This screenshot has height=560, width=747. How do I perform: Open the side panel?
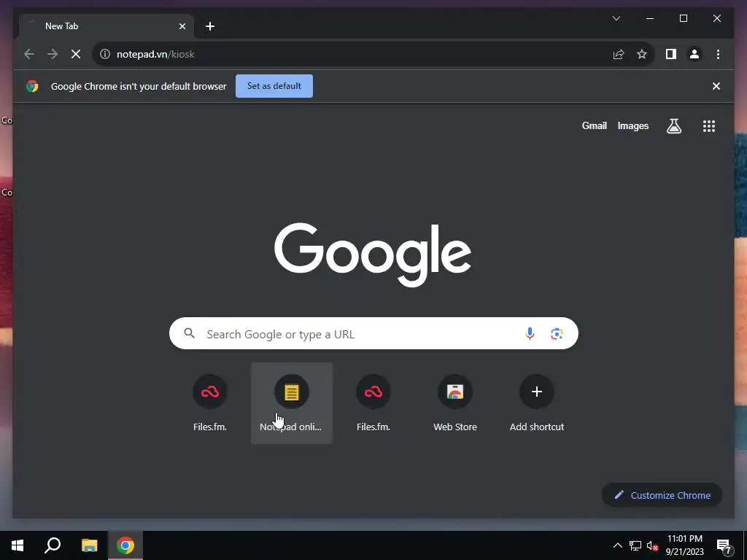pyautogui.click(x=671, y=54)
